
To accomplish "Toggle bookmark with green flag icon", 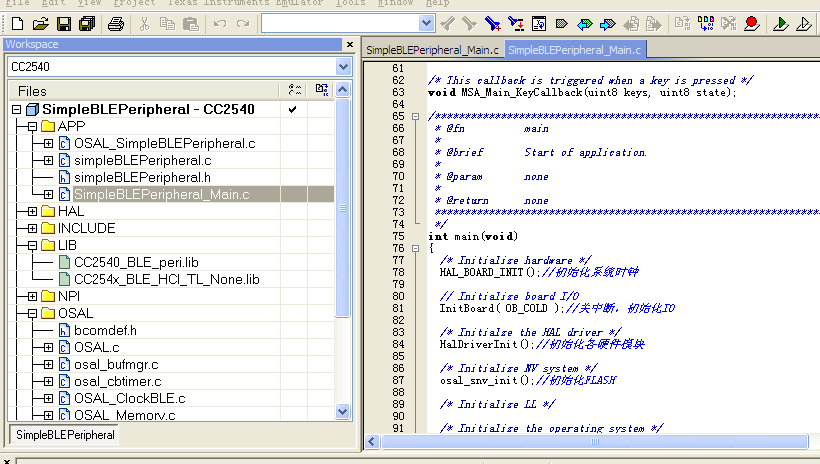I will [562, 24].
